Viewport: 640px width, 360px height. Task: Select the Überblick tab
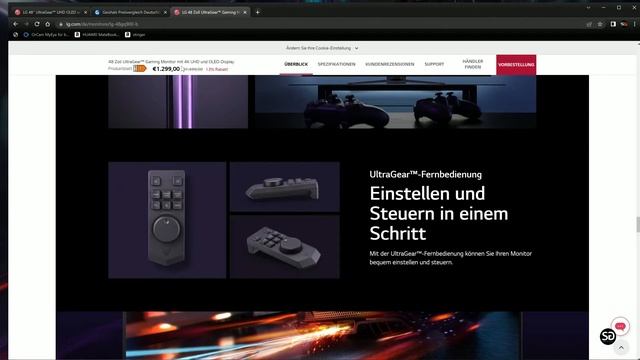[296, 64]
